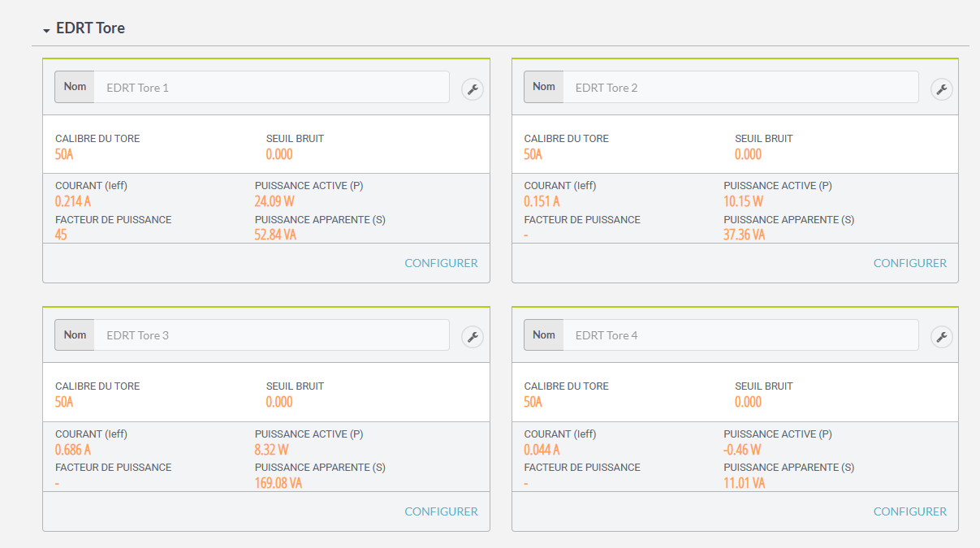Screen dimensions: 980x548
Task: Click the -0.46 W active power reading
Action: (742, 450)
